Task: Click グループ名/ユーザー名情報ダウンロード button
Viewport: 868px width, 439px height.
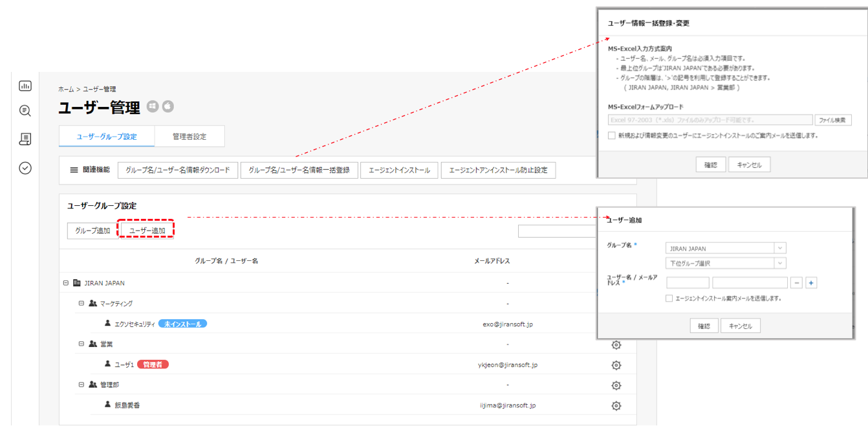Action: click(x=178, y=170)
